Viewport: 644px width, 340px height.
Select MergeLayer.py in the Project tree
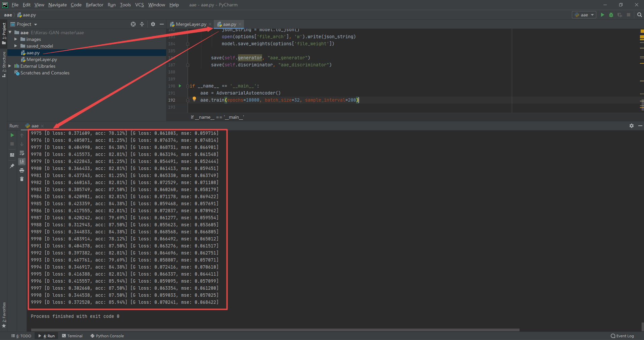[39, 59]
